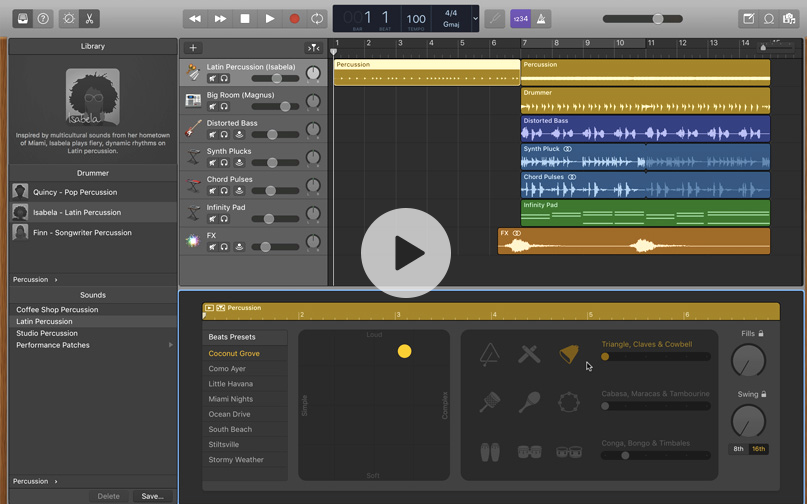Expand Performance Patches submenu arrow
The height and width of the screenshot is (504, 807).
[x=170, y=345]
